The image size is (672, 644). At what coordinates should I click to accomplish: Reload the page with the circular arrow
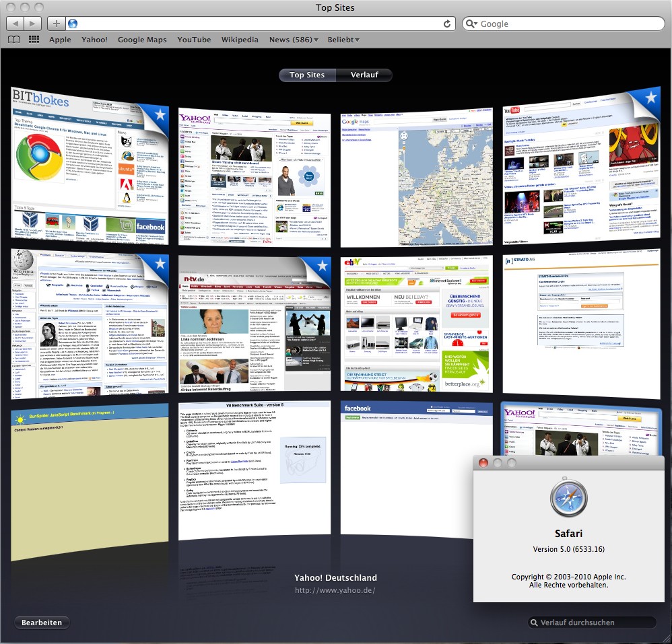(447, 24)
